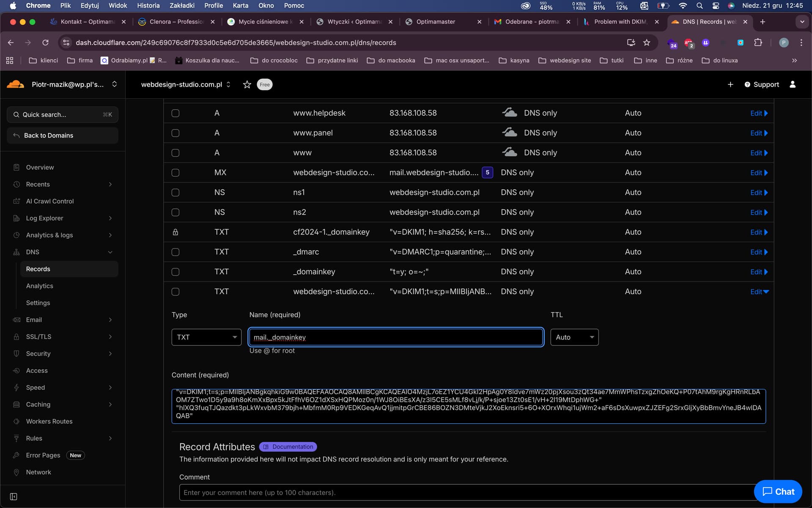Tick checkbox for the _dmarc TXT record
Viewport: 812px width, 508px height.
click(176, 252)
